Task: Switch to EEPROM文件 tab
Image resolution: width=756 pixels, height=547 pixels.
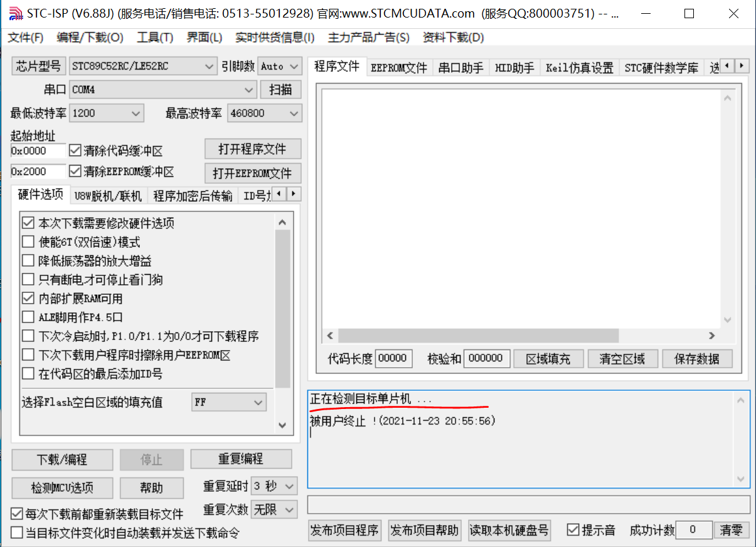Action: [x=399, y=68]
